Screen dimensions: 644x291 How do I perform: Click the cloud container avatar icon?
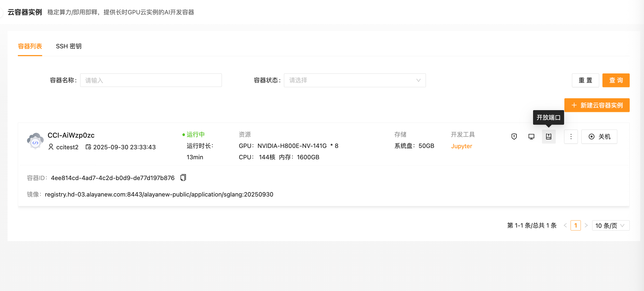[35, 141]
